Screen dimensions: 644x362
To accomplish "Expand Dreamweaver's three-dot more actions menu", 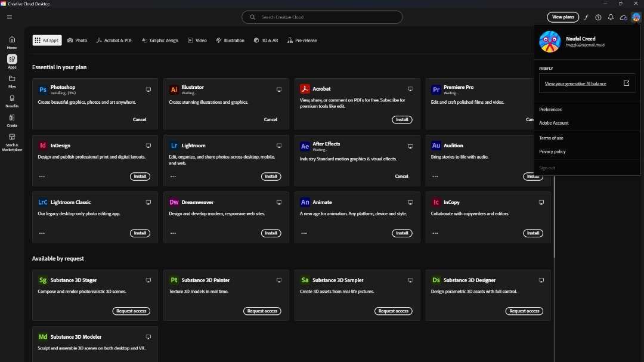I will click(x=173, y=233).
